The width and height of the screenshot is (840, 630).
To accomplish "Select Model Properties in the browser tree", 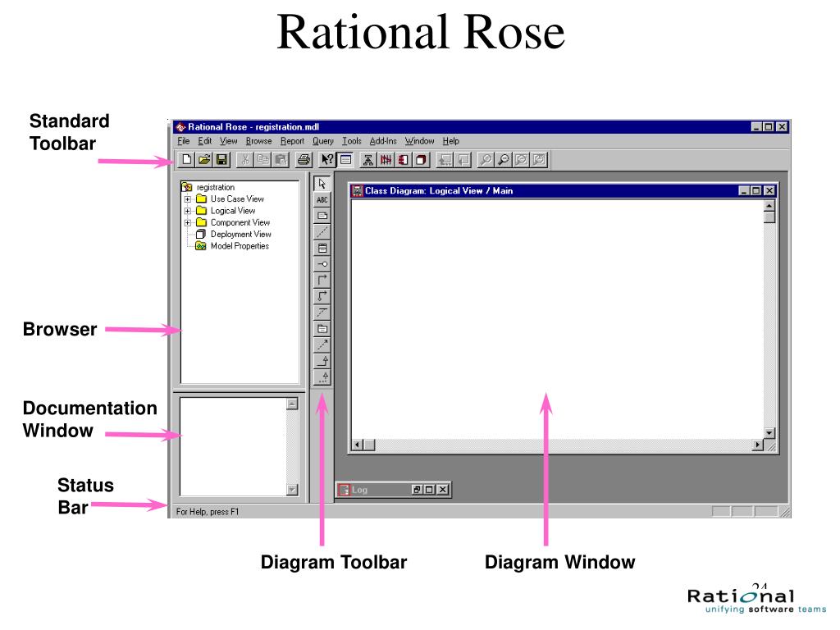I will pos(240,246).
